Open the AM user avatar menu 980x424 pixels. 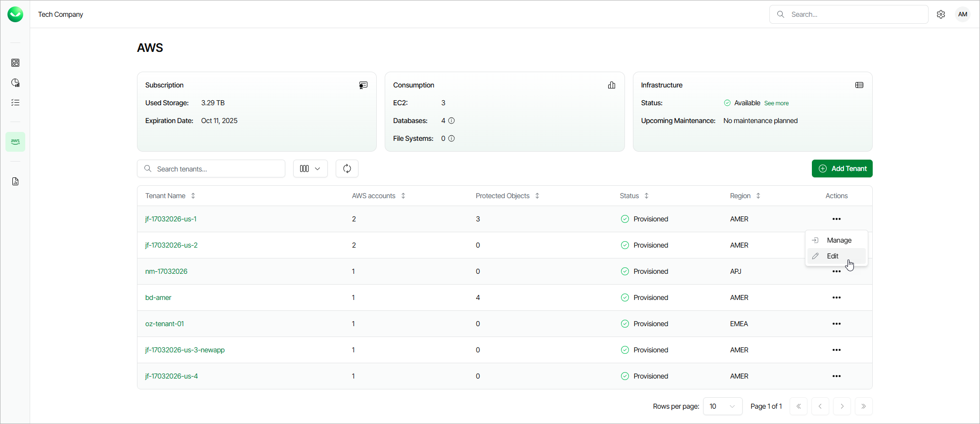click(x=962, y=14)
